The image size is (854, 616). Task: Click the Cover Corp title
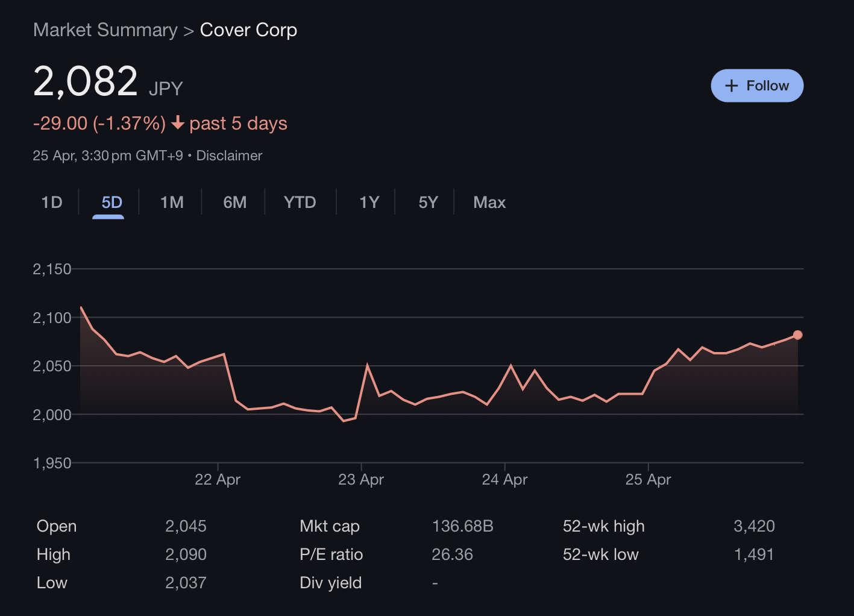[248, 30]
